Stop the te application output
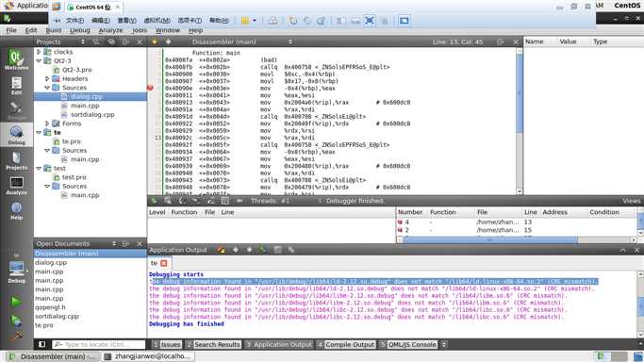The width and height of the screenshot is (644, 362). click(164, 263)
